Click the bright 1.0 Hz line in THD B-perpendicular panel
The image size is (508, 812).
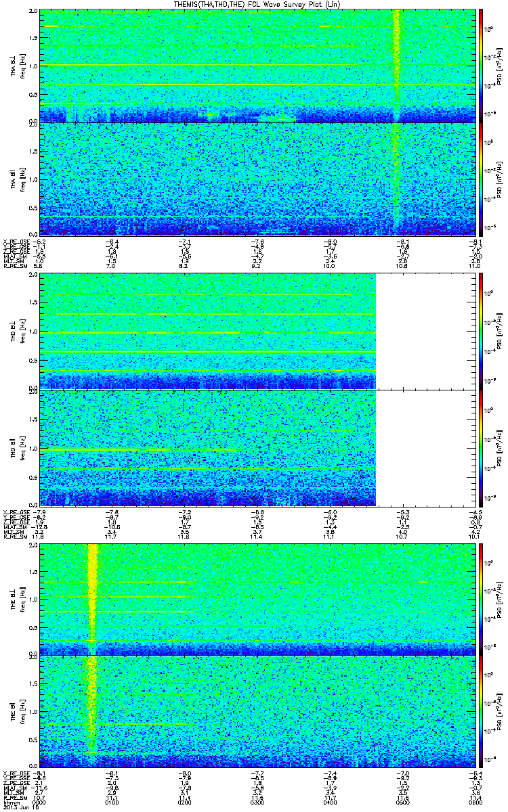207,333
